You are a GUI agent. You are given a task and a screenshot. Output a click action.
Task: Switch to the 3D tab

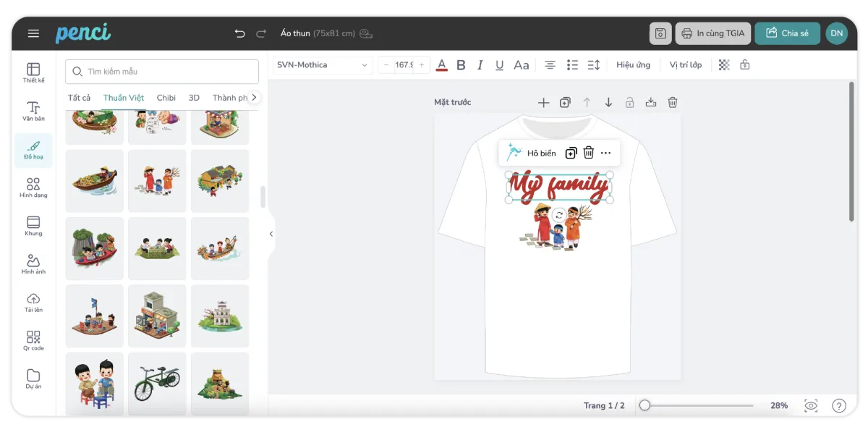[x=194, y=98]
